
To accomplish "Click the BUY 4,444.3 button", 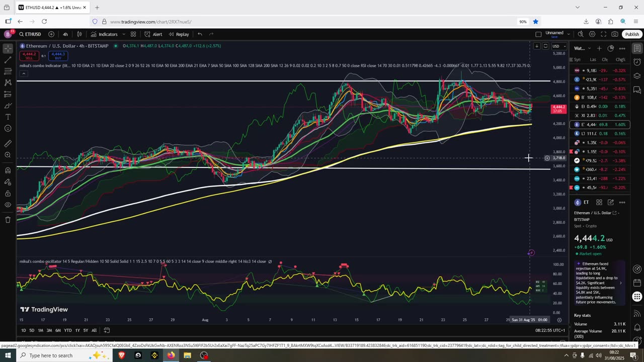I will tap(58, 56).
